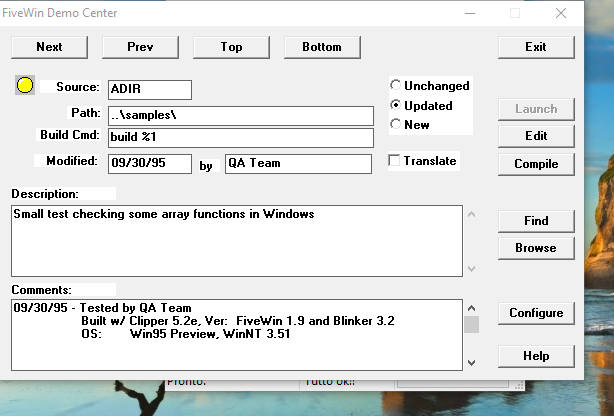Image resolution: width=614 pixels, height=416 pixels.
Task: Click the Description box up arrow
Action: (471, 214)
